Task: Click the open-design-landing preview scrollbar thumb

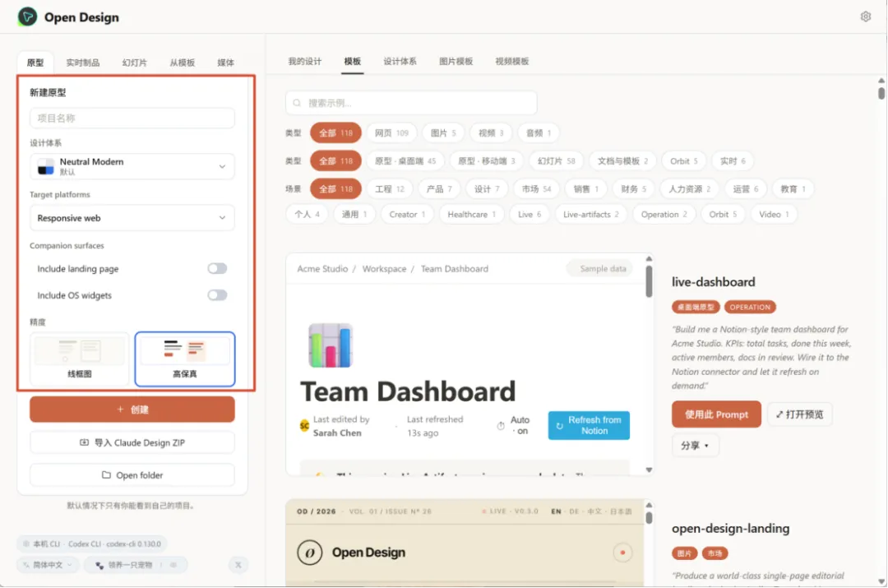Action: tap(649, 518)
